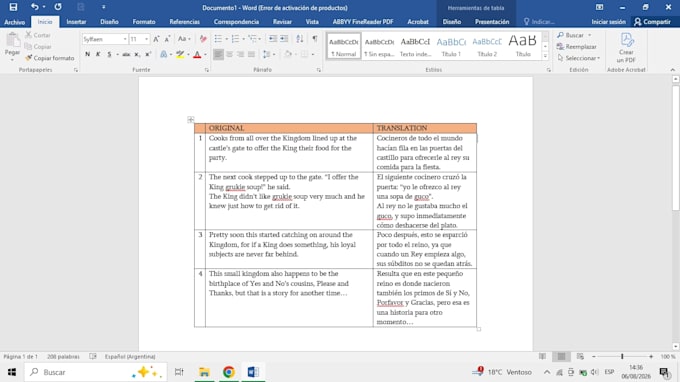Sort the selected text

[300, 39]
